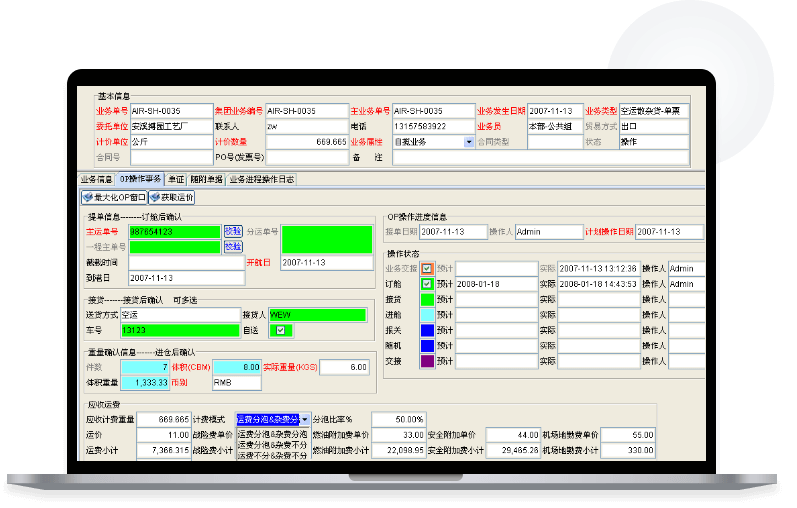
Task: Toggle the 业务交接 status checkbox
Action: click(427, 268)
